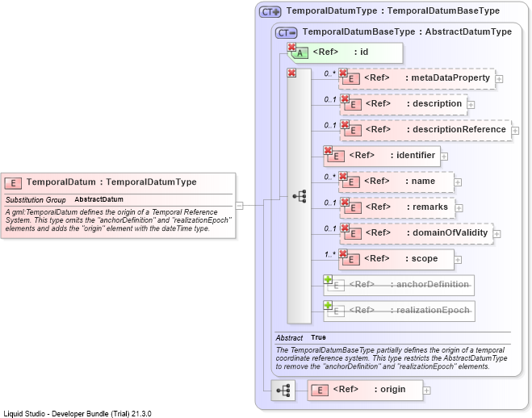The image size is (532, 418).
Task: Select the sequence compositor icon in grey bar
Action: tap(300, 196)
